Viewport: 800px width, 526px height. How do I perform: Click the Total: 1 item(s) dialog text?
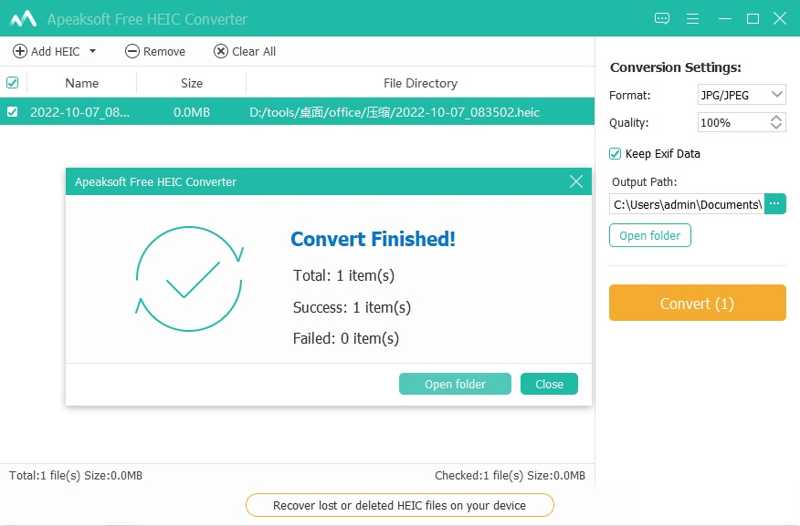[x=343, y=275]
